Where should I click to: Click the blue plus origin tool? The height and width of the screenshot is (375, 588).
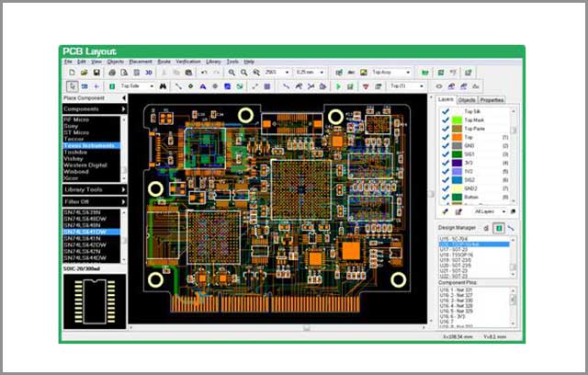pyautogui.click(x=96, y=86)
